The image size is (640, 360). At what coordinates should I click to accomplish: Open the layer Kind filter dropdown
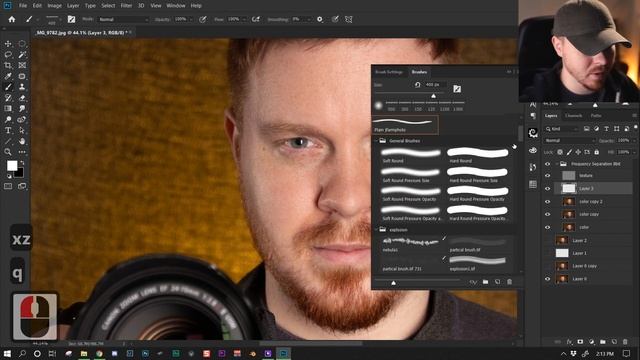tap(562, 129)
